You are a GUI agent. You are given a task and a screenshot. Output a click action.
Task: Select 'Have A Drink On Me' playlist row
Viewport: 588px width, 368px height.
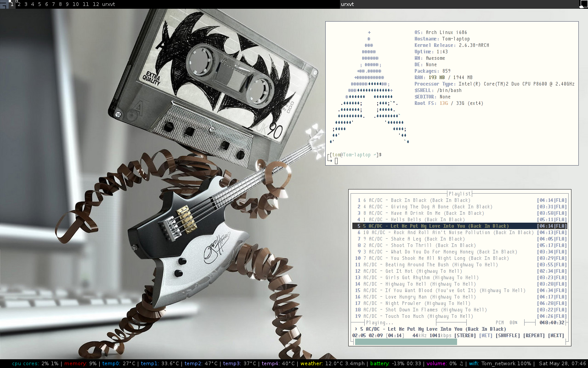point(460,213)
